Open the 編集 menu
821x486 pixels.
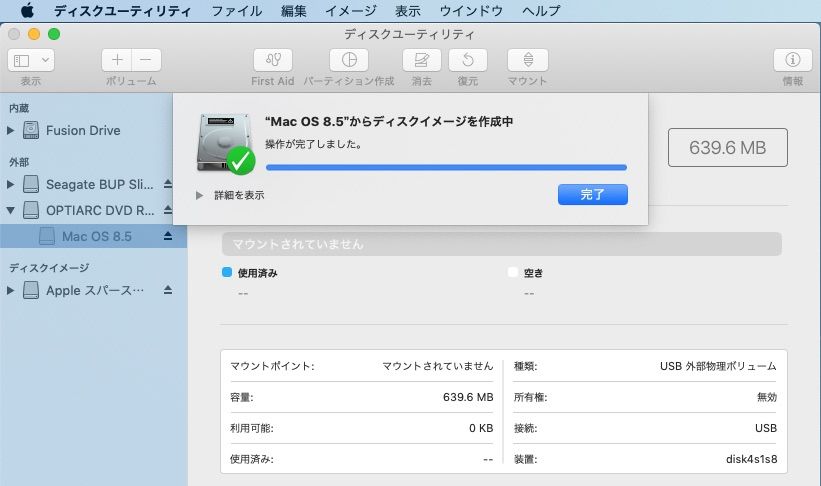click(x=294, y=10)
